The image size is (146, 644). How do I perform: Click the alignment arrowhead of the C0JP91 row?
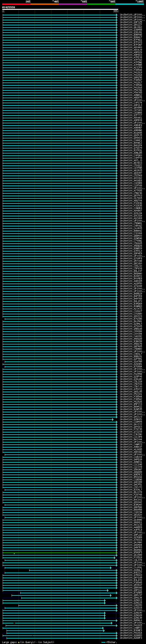[111, 568]
